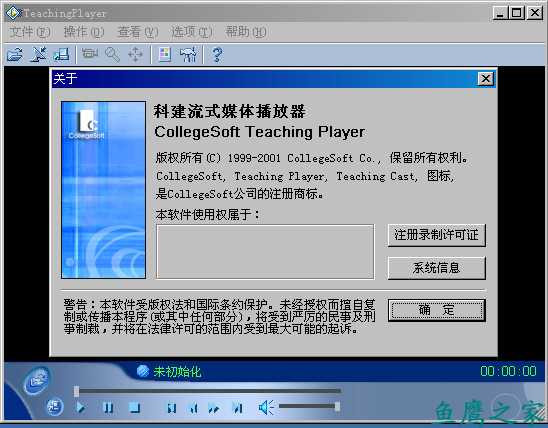Click the grayed camera toolbar icon

89,54
